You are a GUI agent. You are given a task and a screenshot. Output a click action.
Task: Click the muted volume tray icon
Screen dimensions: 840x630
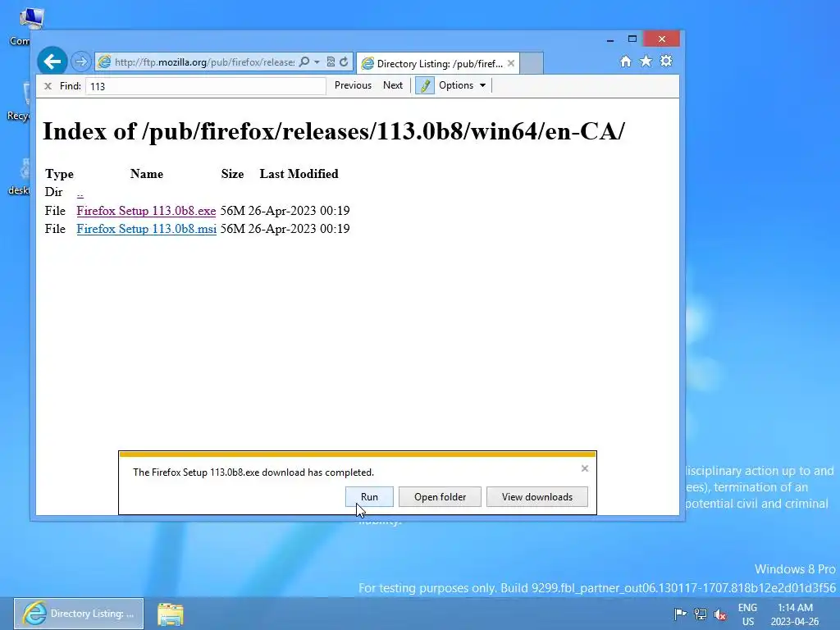pyautogui.click(x=720, y=614)
